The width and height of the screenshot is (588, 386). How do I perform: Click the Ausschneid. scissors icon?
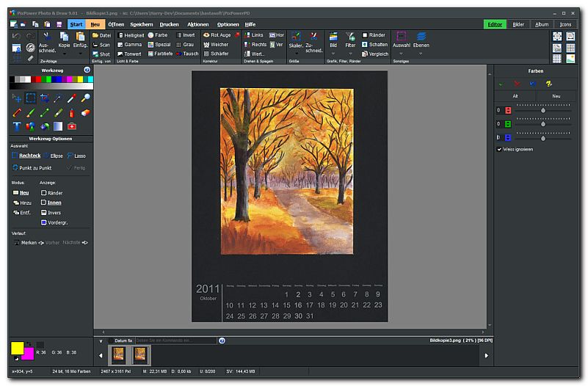click(x=47, y=37)
